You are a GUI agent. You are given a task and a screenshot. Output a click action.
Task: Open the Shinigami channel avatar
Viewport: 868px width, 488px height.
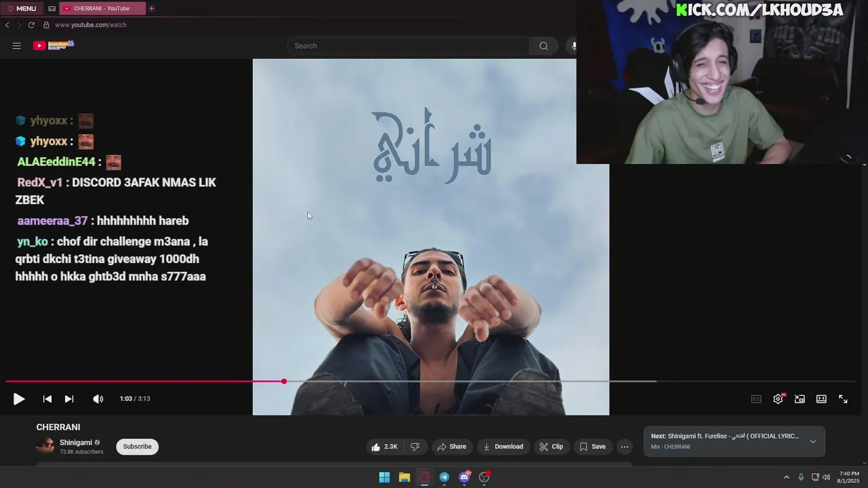point(45,446)
